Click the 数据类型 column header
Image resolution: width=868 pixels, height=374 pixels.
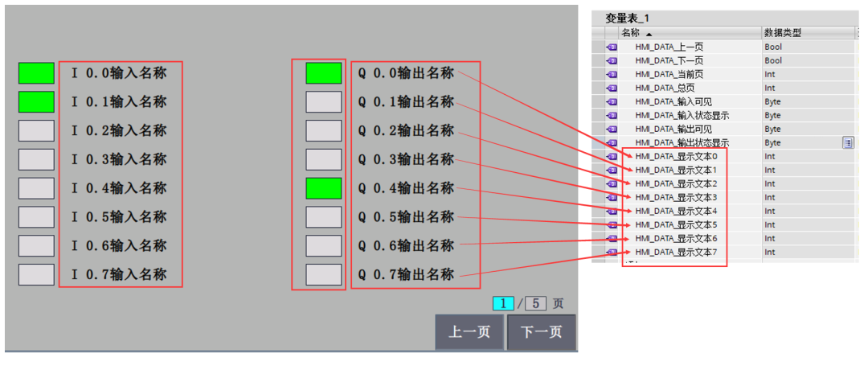point(807,33)
